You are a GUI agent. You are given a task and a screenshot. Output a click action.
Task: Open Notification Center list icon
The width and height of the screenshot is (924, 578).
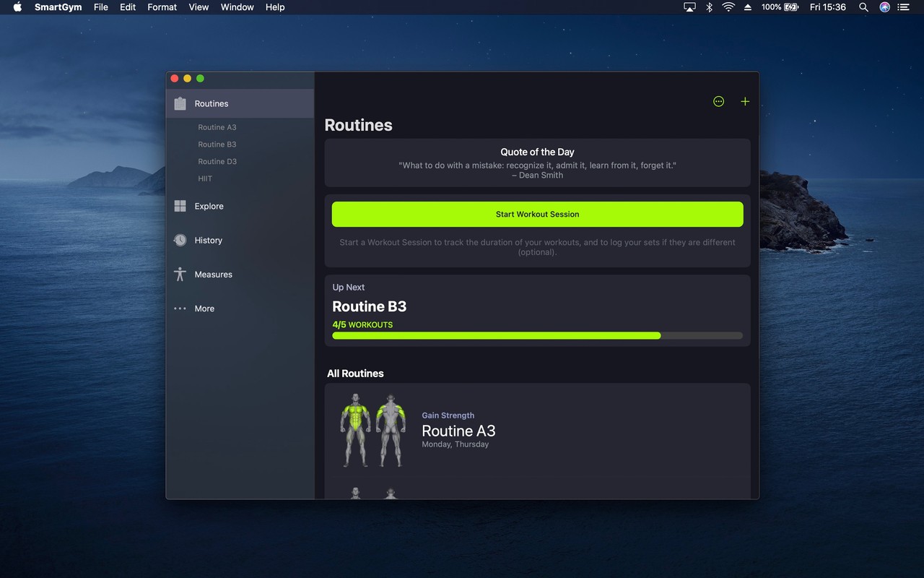coord(904,7)
